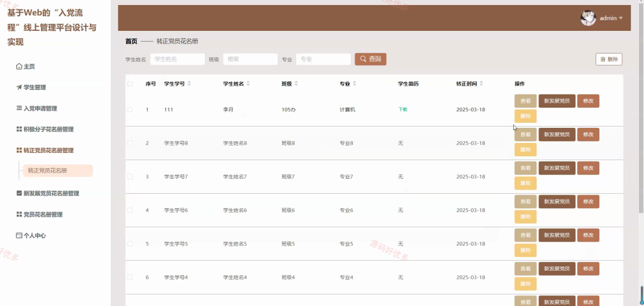Click the list icon beside 入党申请管理
The width and height of the screenshot is (644, 306).
pyautogui.click(x=19, y=108)
